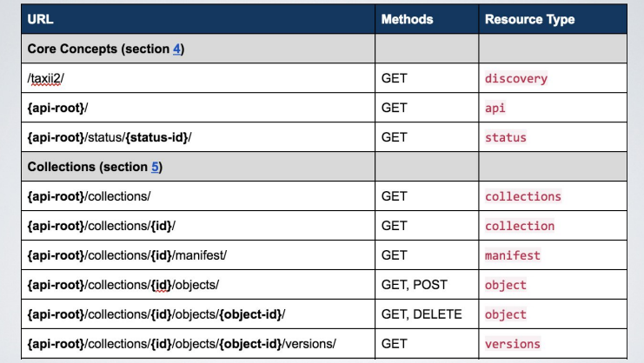The image size is (644, 363).
Task: Select the Collections section heading row
Action: tap(324, 167)
